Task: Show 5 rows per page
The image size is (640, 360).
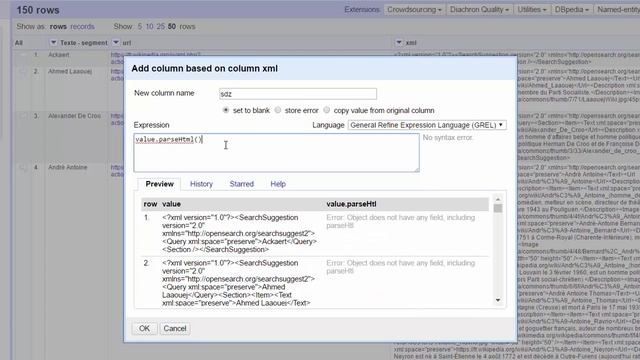Action: click(140, 27)
